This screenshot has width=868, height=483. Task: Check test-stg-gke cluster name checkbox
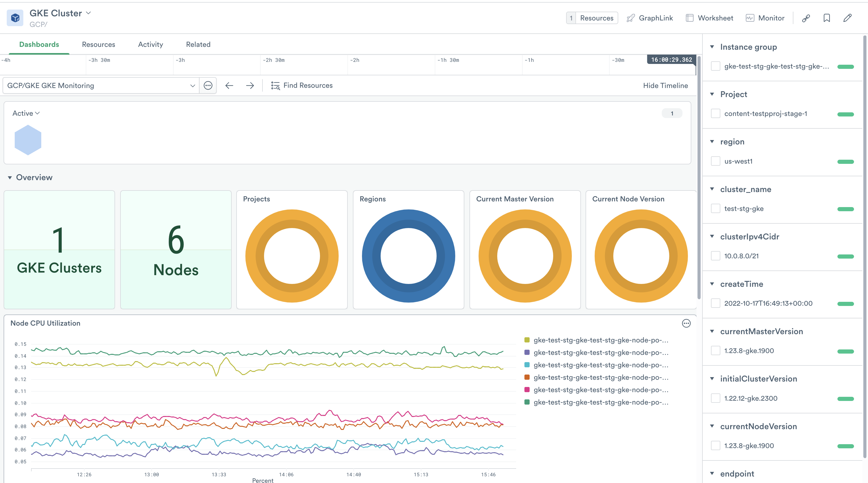pyautogui.click(x=715, y=209)
